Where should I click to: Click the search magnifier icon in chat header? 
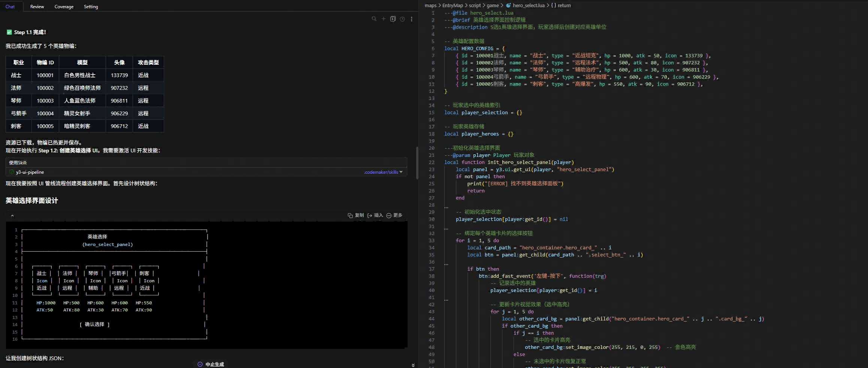tap(374, 19)
